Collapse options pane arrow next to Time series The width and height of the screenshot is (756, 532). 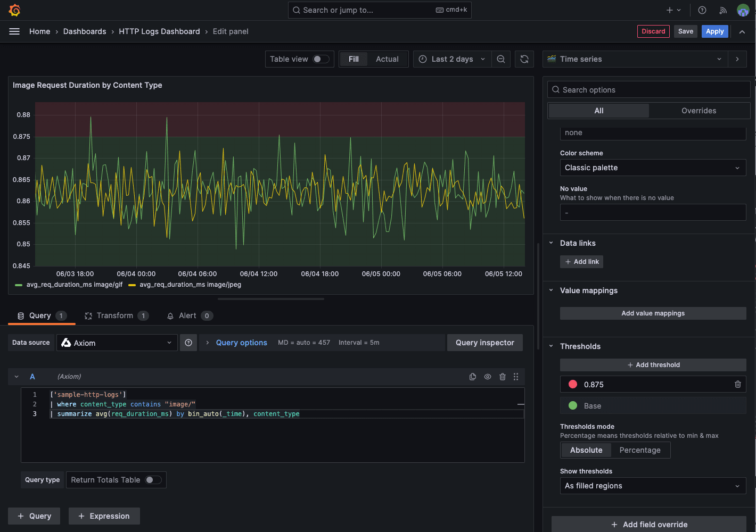pyautogui.click(x=737, y=59)
